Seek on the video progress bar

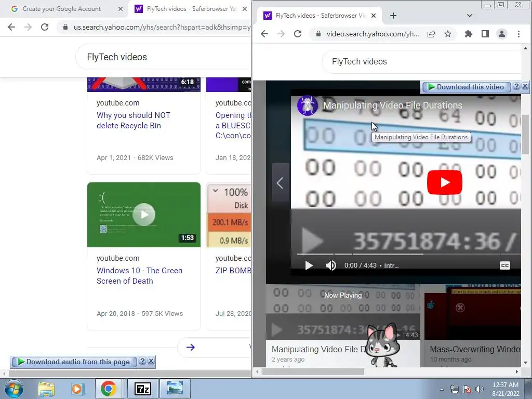coord(409,254)
